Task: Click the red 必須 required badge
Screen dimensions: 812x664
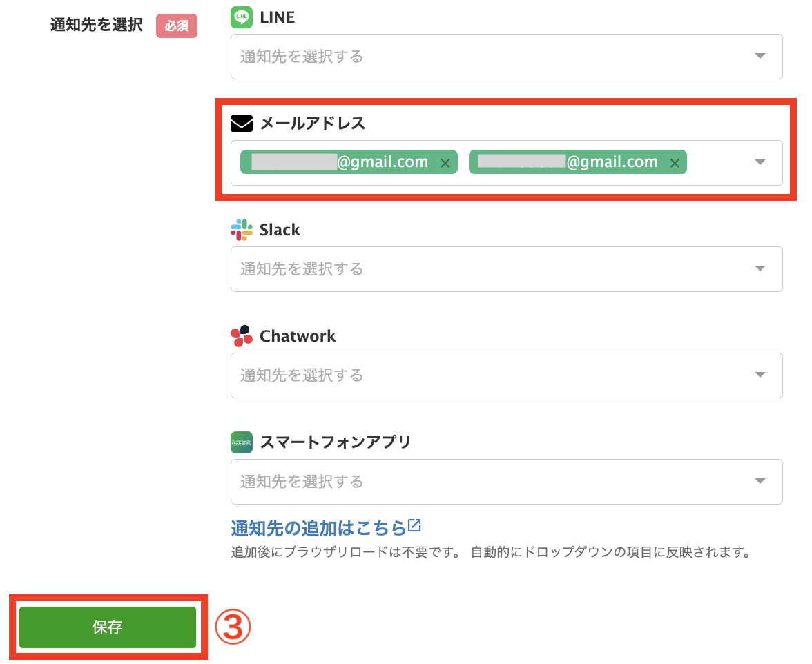Action: click(x=176, y=25)
